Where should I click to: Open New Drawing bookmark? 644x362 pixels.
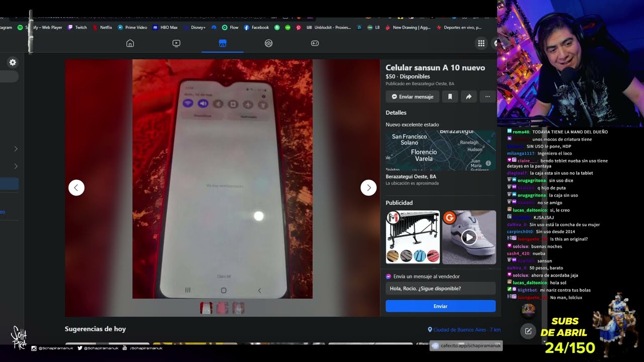coord(408,28)
